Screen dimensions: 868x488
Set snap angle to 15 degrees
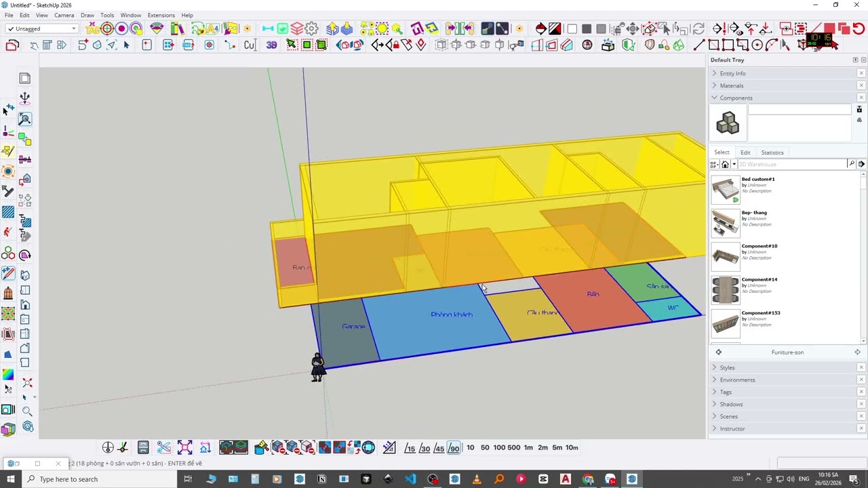[x=410, y=447]
